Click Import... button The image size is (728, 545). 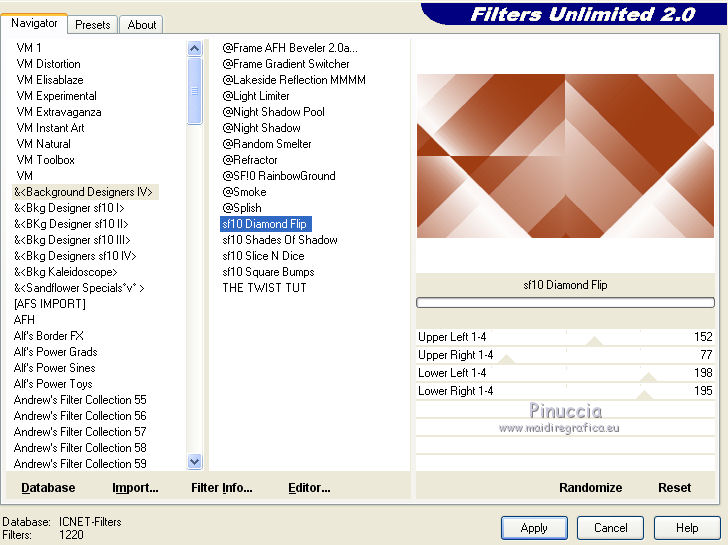pos(135,487)
